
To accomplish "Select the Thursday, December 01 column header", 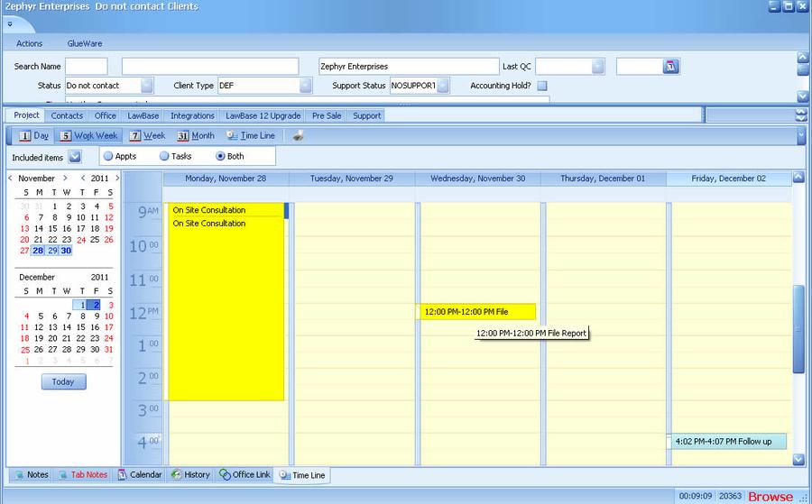I will click(603, 179).
